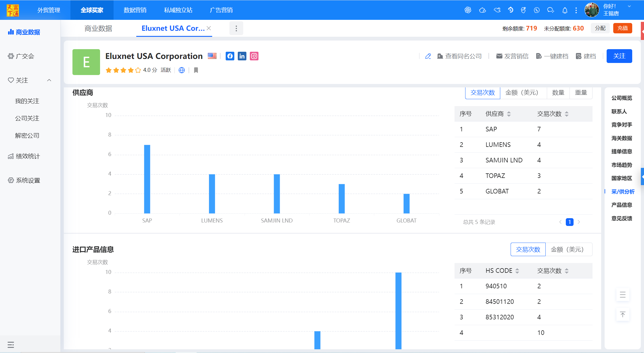The height and width of the screenshot is (353, 644).
Task: Open the company's Instagram icon
Action: coord(254,56)
